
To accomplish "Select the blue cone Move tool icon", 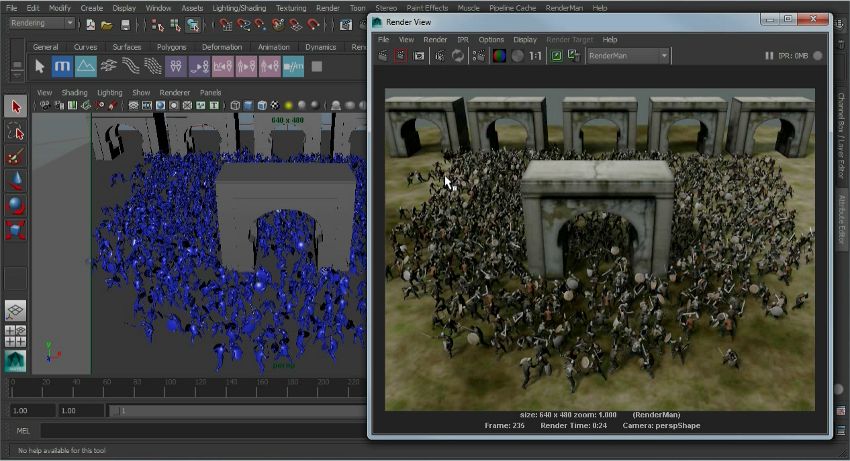I will (16, 181).
